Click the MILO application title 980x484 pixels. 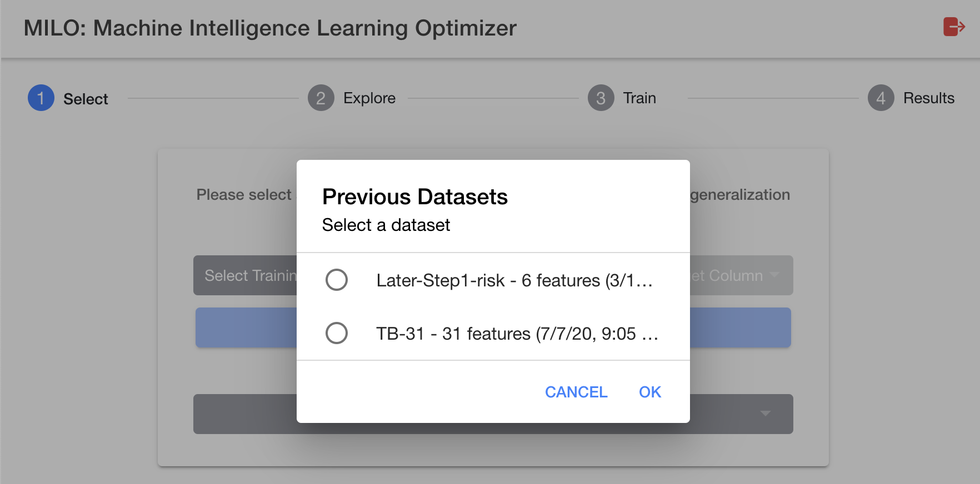[270, 28]
